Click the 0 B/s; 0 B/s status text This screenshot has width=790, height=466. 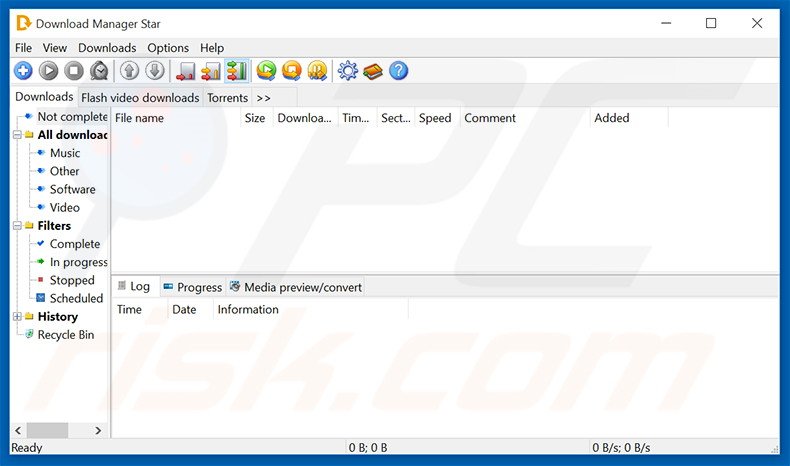pos(621,447)
